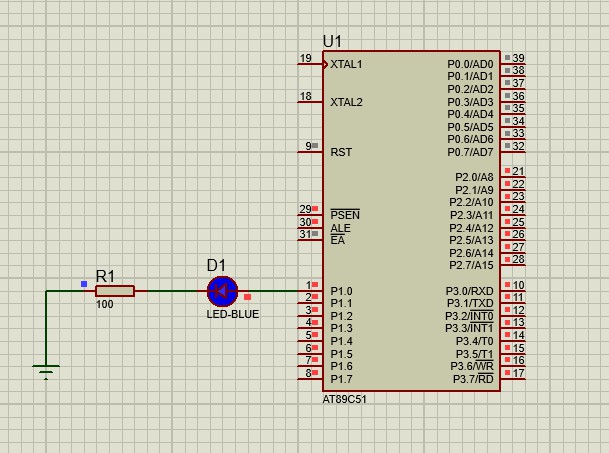
Task: Click the P3.0/RXD pin label
Action: [x=469, y=291]
